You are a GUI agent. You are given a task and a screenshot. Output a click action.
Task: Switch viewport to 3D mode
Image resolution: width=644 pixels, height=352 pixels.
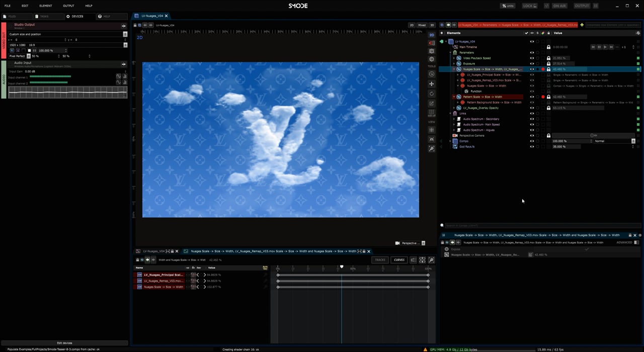(432, 25)
